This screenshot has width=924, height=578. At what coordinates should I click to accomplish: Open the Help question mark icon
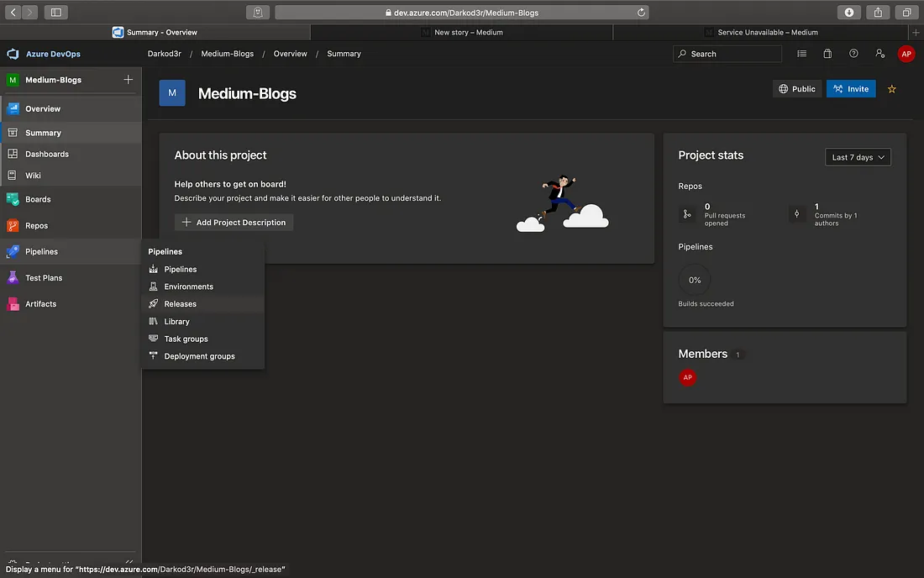[x=853, y=54]
